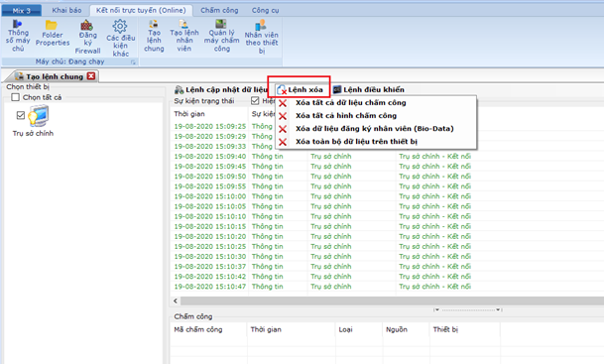Image resolution: width=604 pixels, height=364 pixels.
Task: Select event row 19-08-2020 15:09:33
Action: click(x=210, y=147)
